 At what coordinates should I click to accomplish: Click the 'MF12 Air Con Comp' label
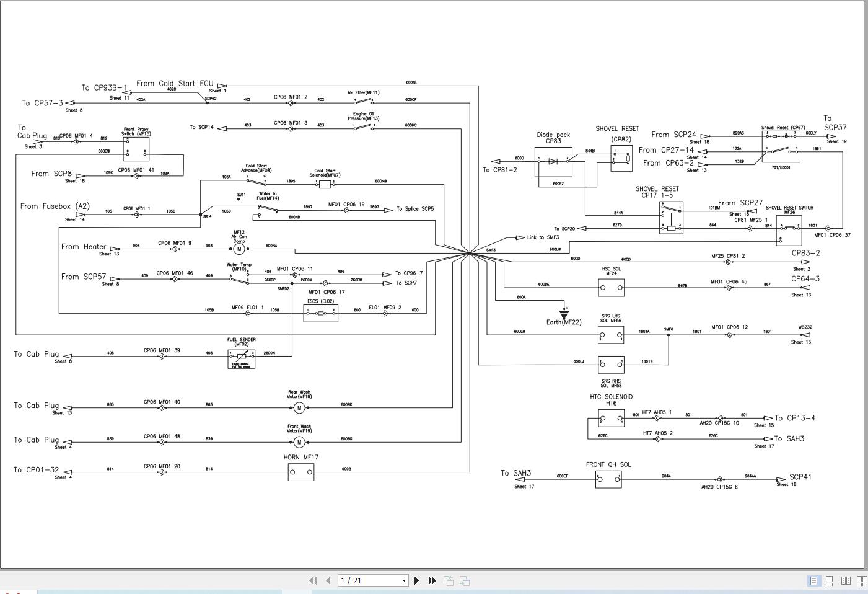[x=239, y=236]
